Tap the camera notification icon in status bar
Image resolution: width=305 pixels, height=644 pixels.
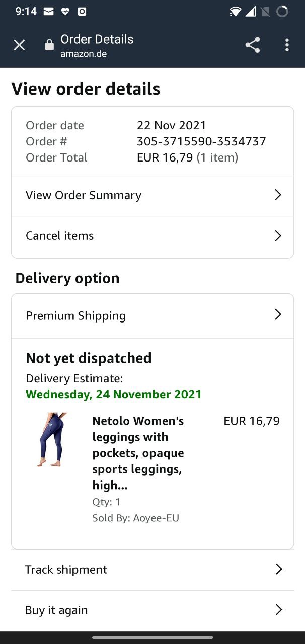click(82, 11)
